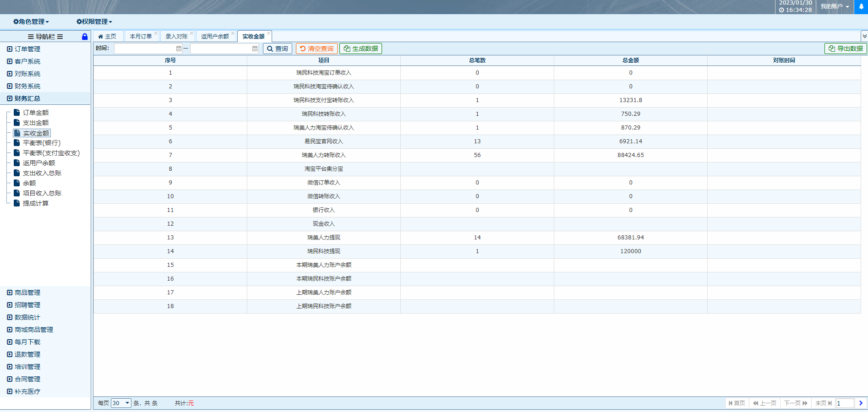Viewport: 868px width, 412px height.
Task: Expand the 合同管理 section
Action: (45, 379)
